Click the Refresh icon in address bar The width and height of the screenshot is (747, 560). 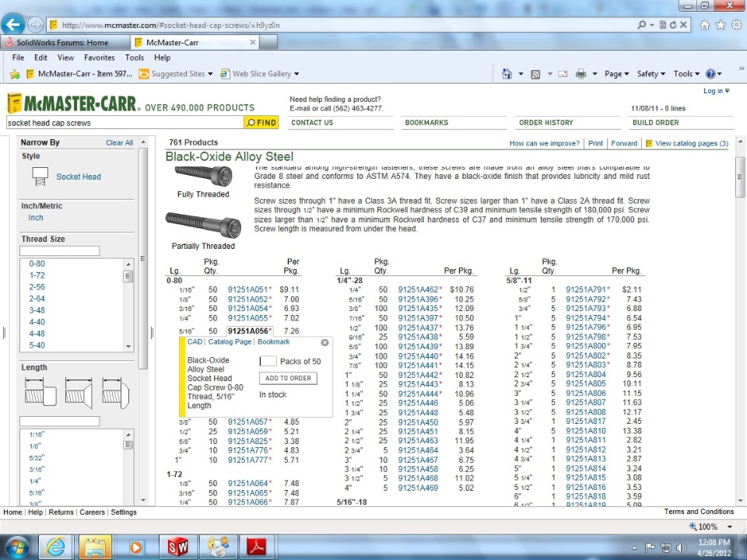[x=673, y=25]
